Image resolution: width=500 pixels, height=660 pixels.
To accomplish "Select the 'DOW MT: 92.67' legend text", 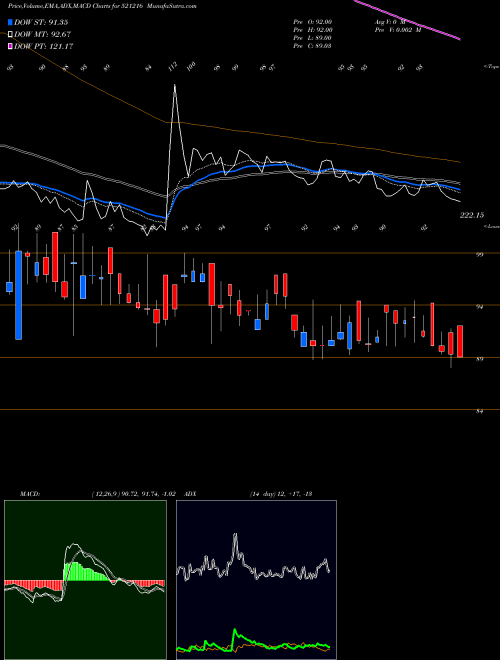I will 42,35.
